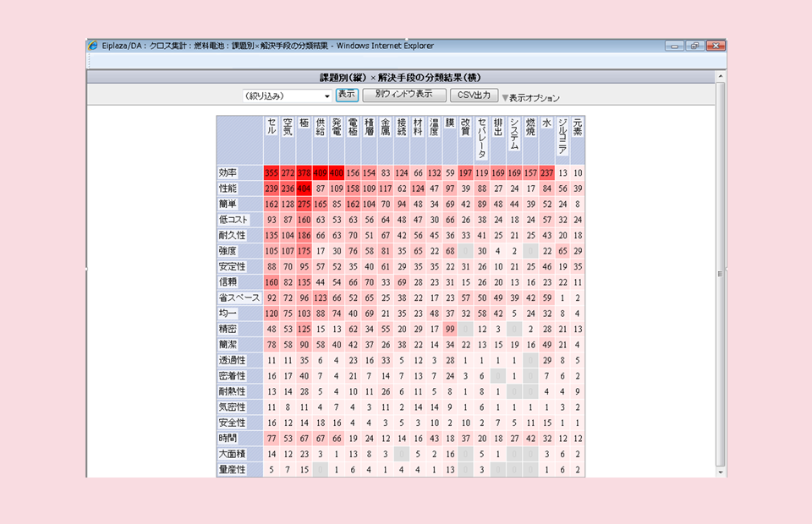Click the 表示 button

pos(346,95)
